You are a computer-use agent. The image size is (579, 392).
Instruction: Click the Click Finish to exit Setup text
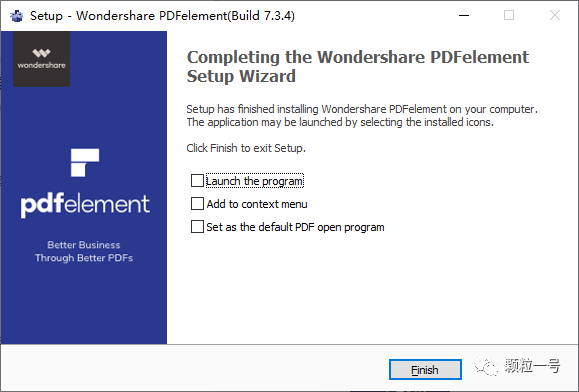pos(246,148)
